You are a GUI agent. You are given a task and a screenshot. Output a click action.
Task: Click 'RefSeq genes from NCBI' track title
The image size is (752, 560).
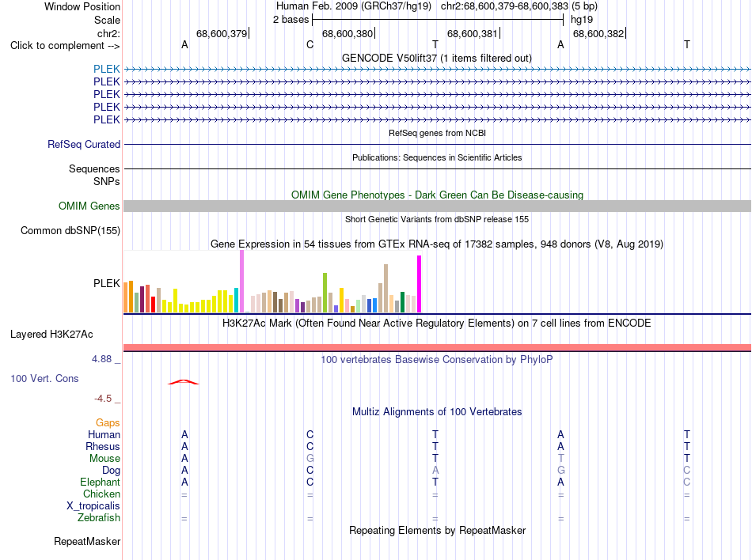click(437, 133)
